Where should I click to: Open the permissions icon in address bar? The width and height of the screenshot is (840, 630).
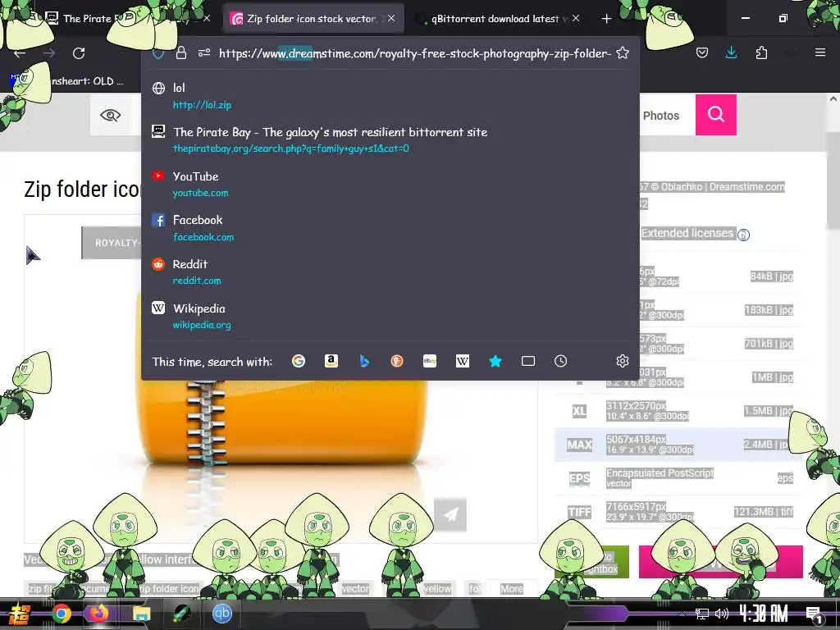(204, 53)
